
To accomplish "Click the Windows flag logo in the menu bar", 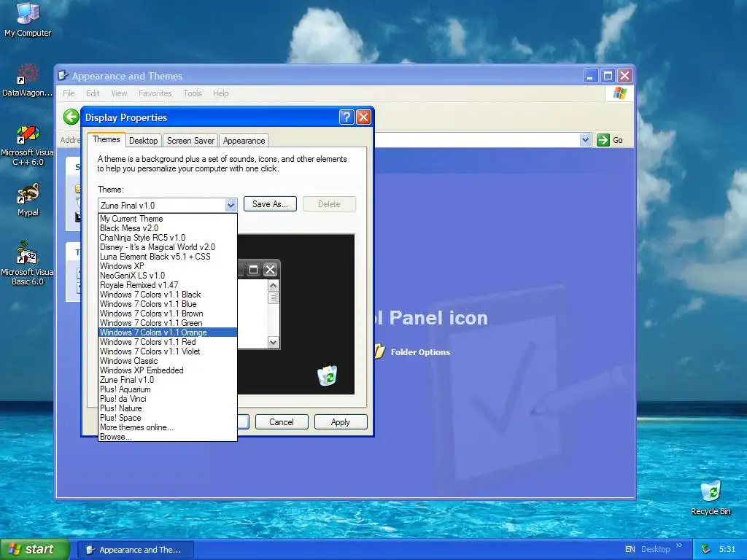I will [x=619, y=93].
